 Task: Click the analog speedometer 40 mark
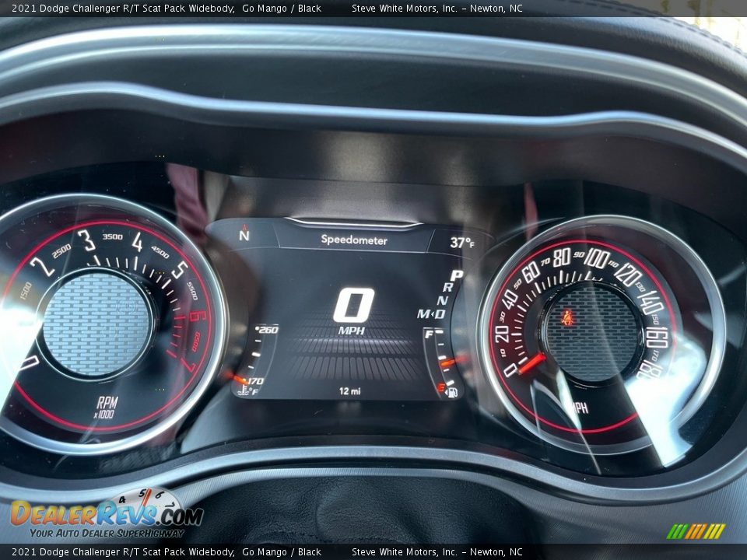pyautogui.click(x=510, y=299)
